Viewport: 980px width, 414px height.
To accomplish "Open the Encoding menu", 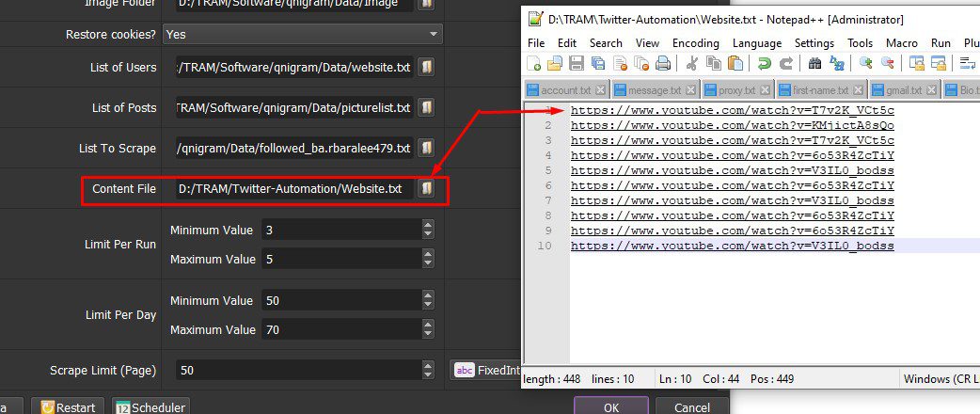I will pos(696,43).
